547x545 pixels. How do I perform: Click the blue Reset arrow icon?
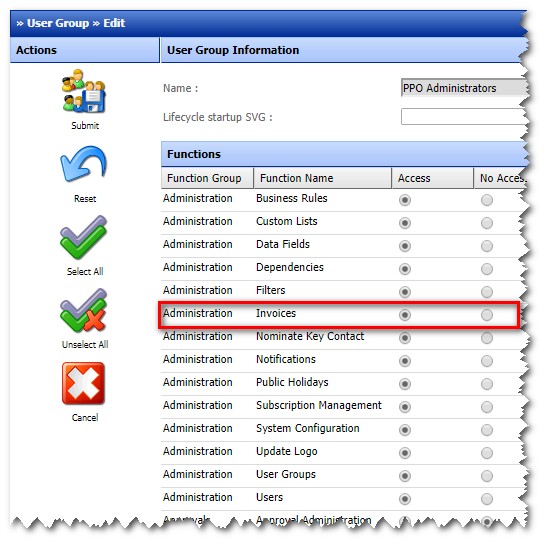84,164
